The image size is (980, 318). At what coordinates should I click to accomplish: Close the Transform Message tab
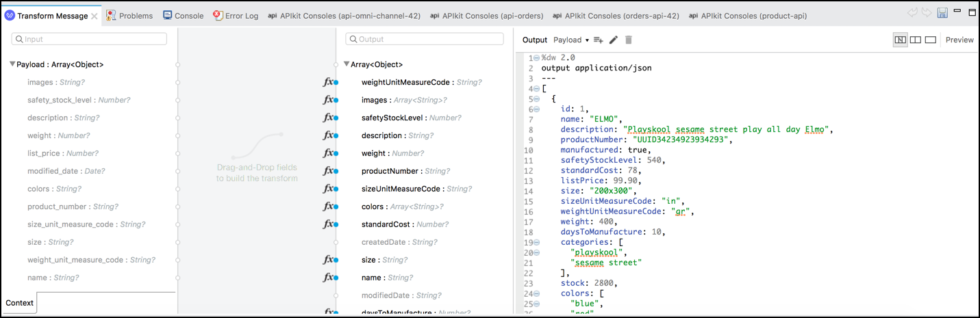click(x=95, y=16)
